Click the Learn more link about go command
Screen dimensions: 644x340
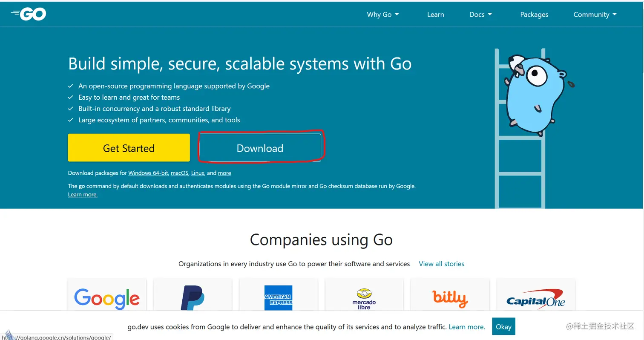pyautogui.click(x=83, y=195)
